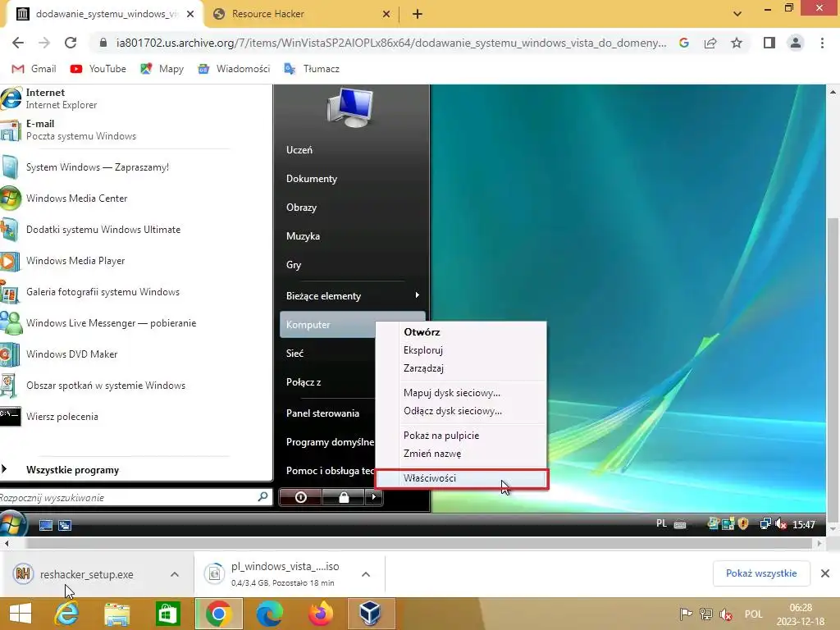Viewport: 840px width, 630px height.
Task: Open Firefox on Windows taskbar
Action: pos(321,614)
